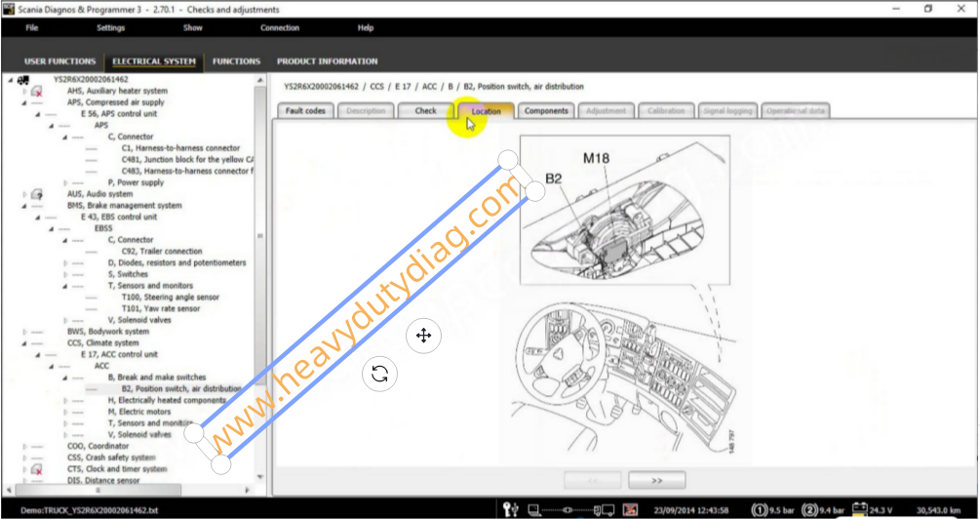
Task: Open the Help menu
Action: [366, 27]
